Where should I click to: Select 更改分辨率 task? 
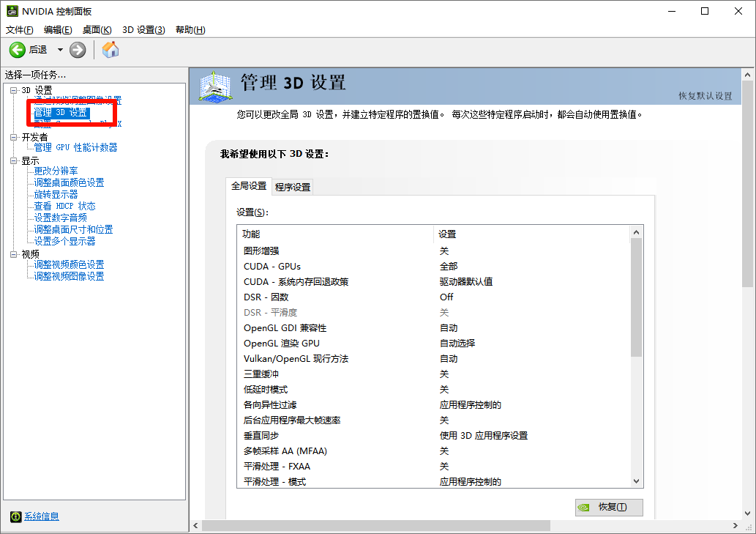pyautogui.click(x=56, y=171)
